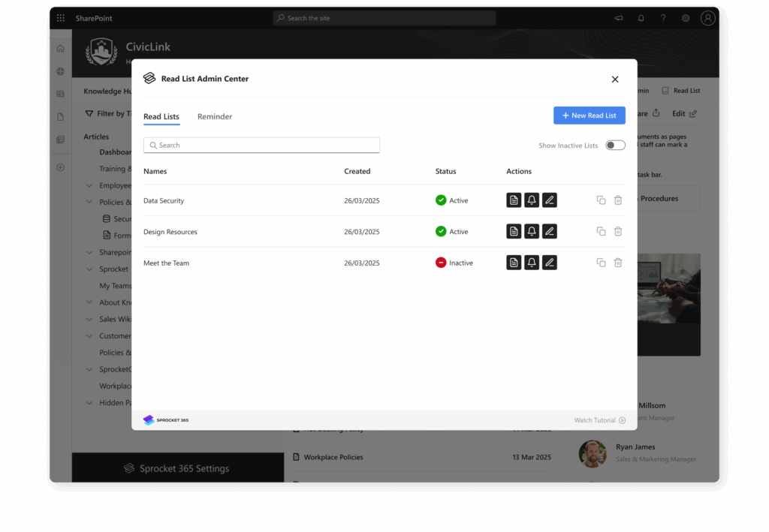This screenshot has height=532, width=769.
Task: Click the Watch Tutorial link
Action: pyautogui.click(x=600, y=420)
